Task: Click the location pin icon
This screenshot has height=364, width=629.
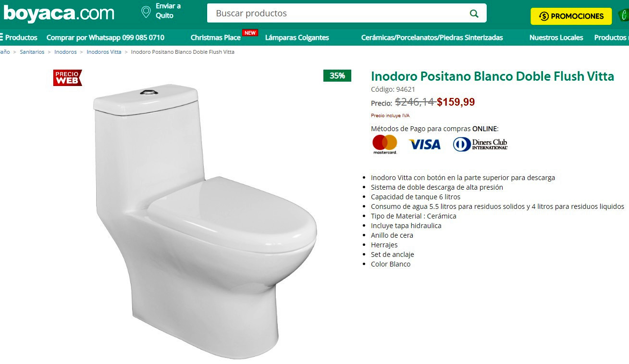Action: point(146,12)
